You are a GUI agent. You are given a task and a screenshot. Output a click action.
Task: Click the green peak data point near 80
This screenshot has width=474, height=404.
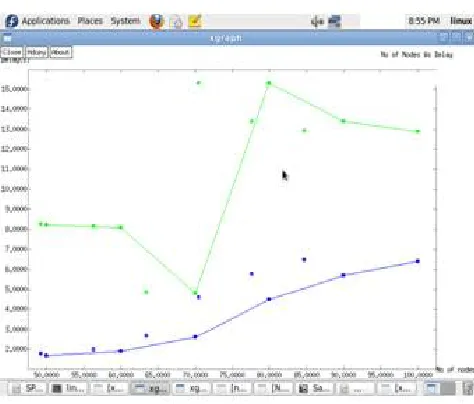pos(269,83)
